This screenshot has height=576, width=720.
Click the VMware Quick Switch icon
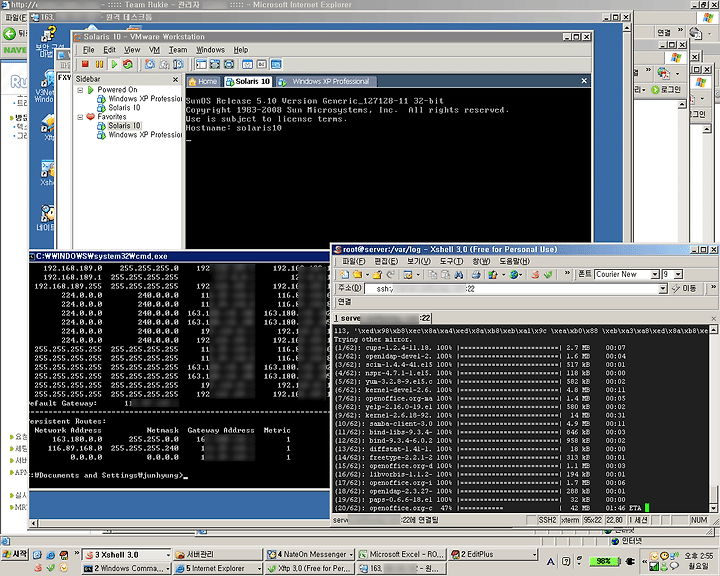(x=215, y=64)
